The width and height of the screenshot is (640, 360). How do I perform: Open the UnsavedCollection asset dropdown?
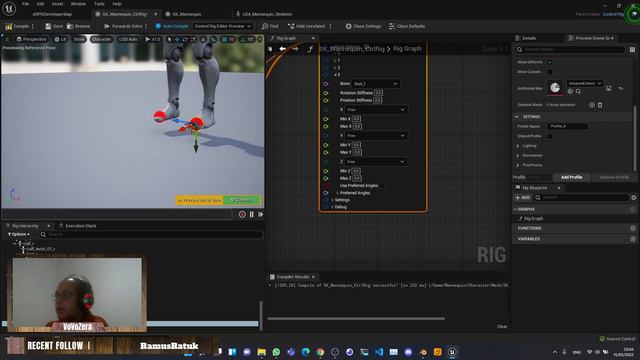584,83
